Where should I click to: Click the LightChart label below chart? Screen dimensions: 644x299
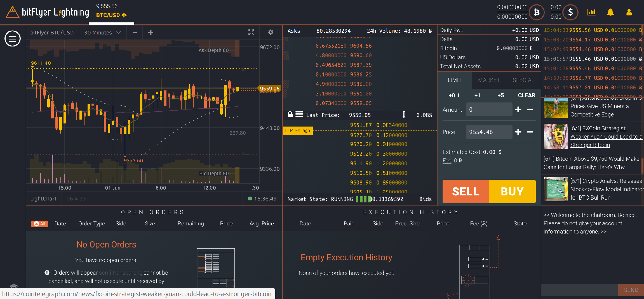pos(43,199)
